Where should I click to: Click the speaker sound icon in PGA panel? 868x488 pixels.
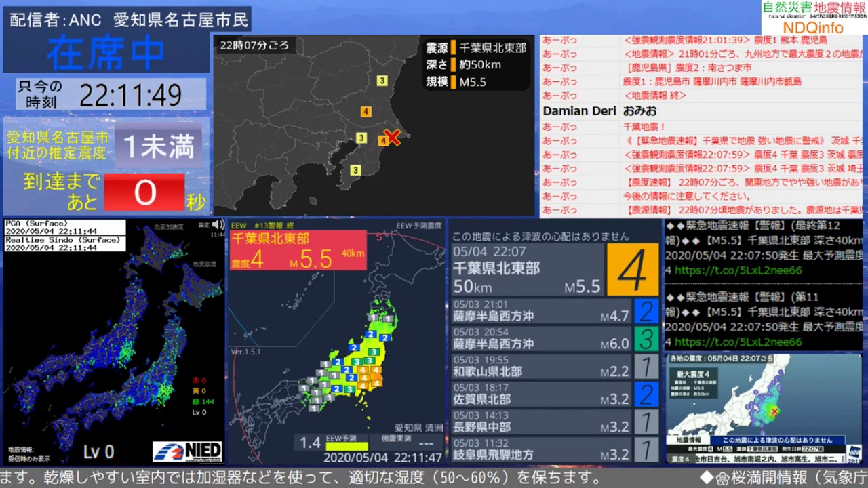coord(218,225)
